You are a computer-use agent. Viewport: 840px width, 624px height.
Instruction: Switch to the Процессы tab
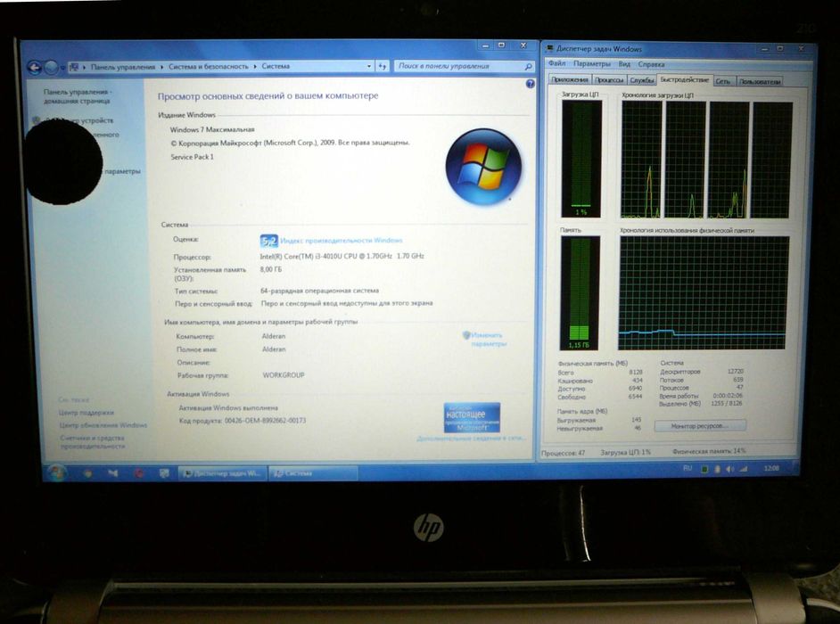(608, 80)
